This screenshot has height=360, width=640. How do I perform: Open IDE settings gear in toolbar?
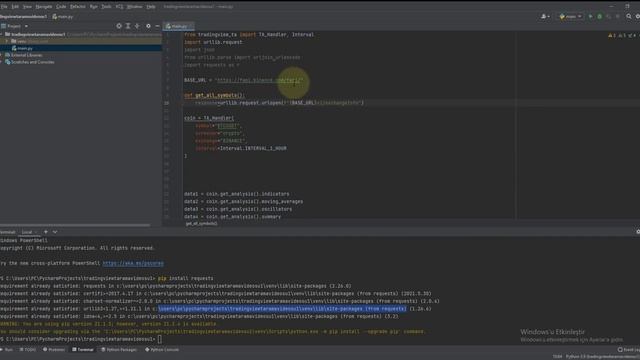point(638,17)
